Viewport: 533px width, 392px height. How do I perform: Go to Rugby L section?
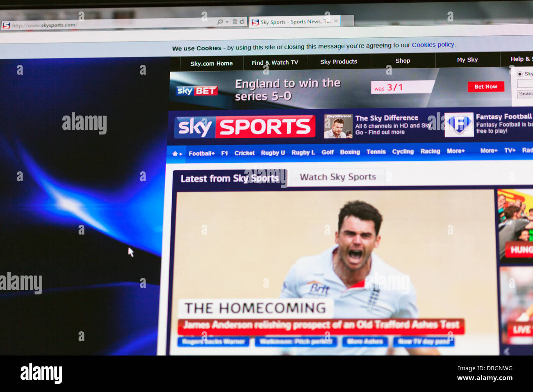303,153
